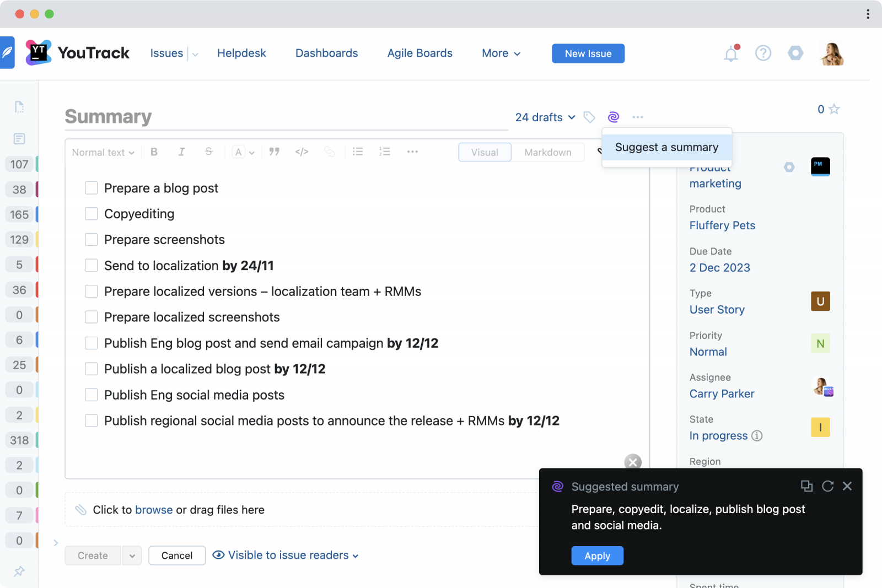The height and width of the screenshot is (588, 882).
Task: Check 'Prepare screenshots' checkbox
Action: (92, 240)
